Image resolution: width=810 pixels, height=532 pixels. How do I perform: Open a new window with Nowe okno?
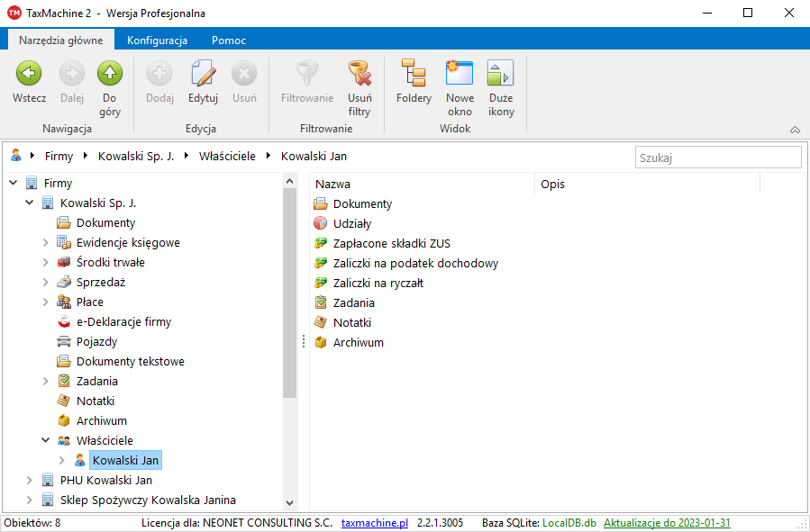point(460,74)
